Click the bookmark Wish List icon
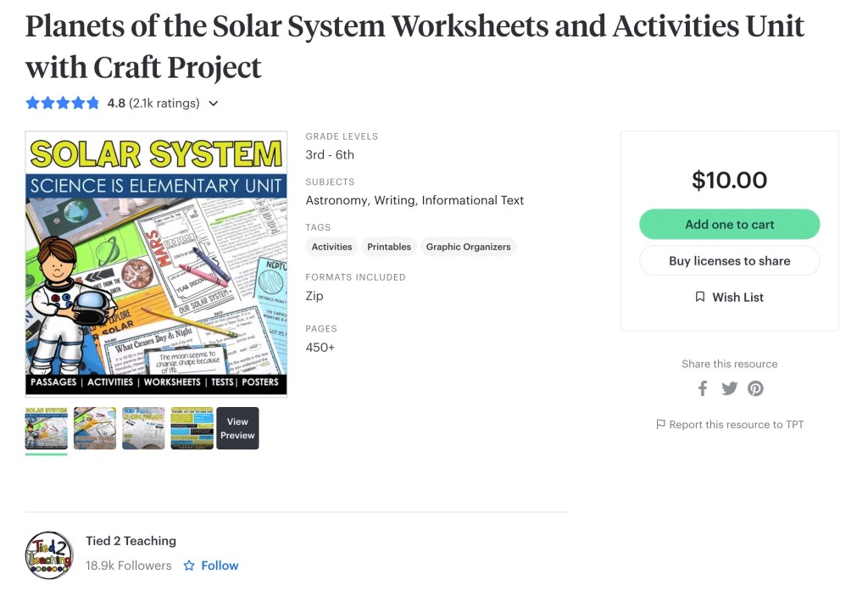 tap(700, 297)
